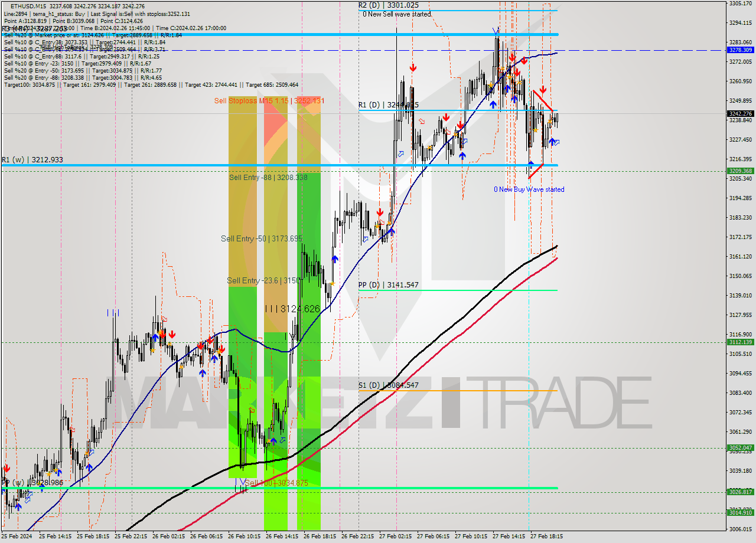Click the green 3209.368 price tag
The width and height of the screenshot is (756, 543).
click(740, 171)
